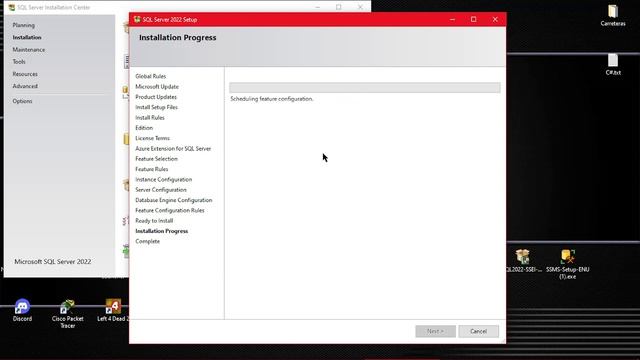Click Feature Rules step
640x360 pixels.
(151, 169)
